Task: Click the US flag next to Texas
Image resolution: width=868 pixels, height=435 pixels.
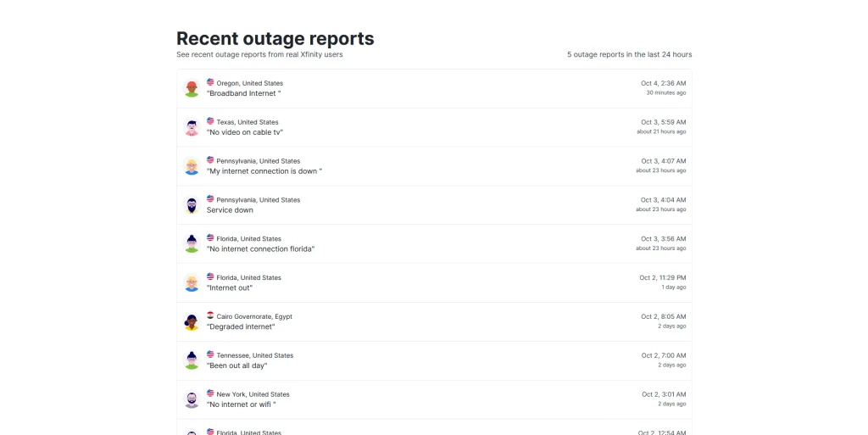Action: click(210, 120)
